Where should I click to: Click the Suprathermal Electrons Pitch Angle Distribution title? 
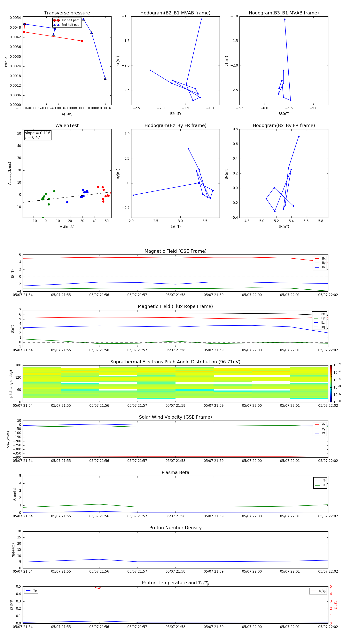tap(175, 362)
